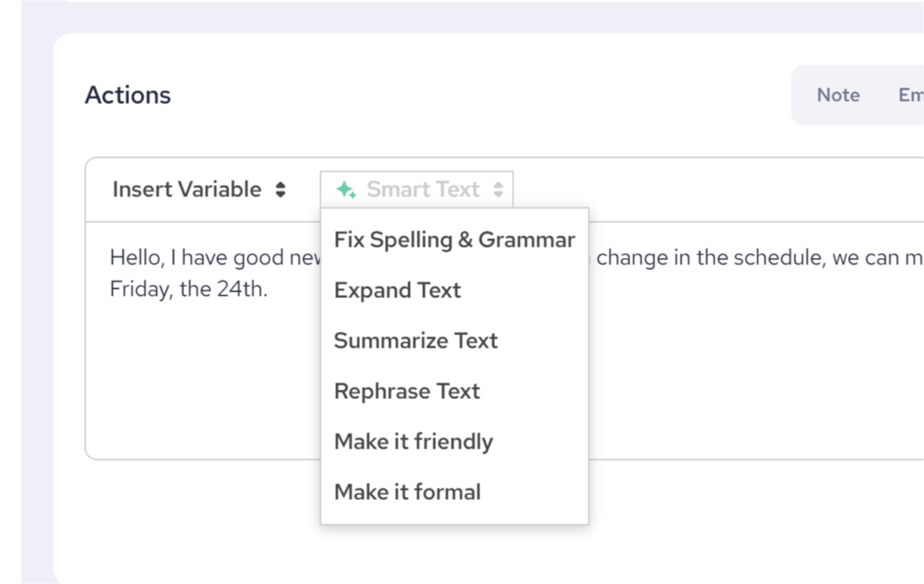924x584 pixels.
Task: Click the Actions section heading
Action: point(127,95)
